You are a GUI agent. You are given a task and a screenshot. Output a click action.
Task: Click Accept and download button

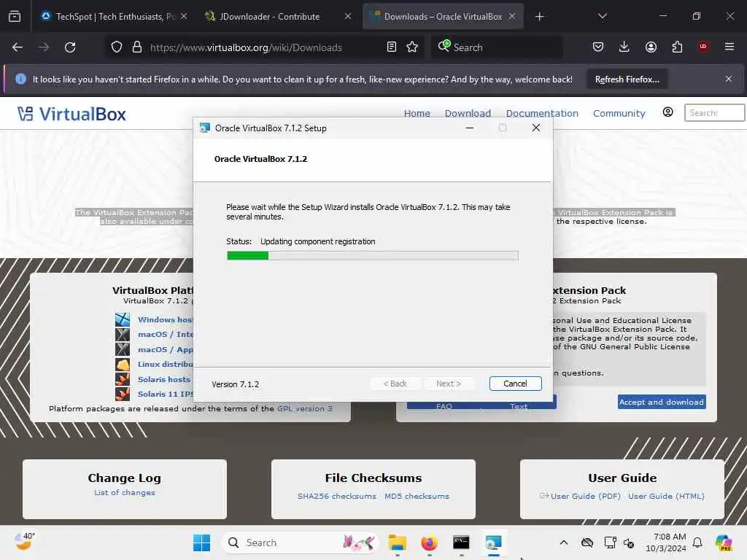click(662, 402)
